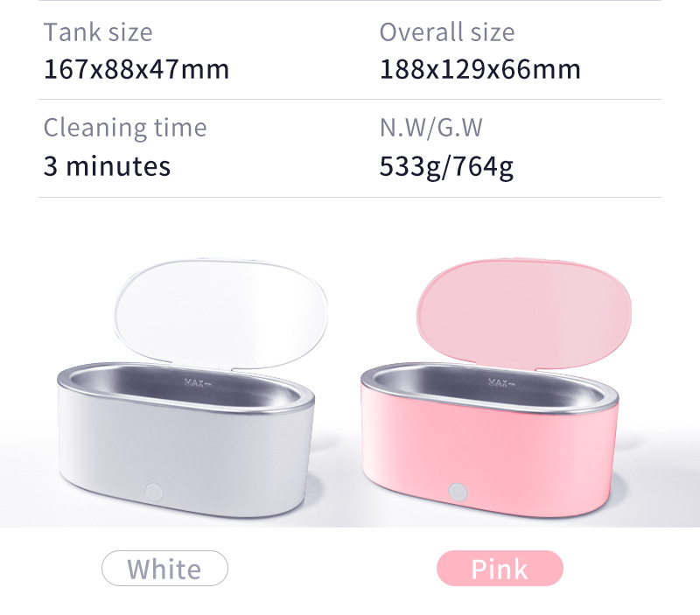The height and width of the screenshot is (615, 700).
Task: Click the power button on pink cleaner
Action: point(458,492)
